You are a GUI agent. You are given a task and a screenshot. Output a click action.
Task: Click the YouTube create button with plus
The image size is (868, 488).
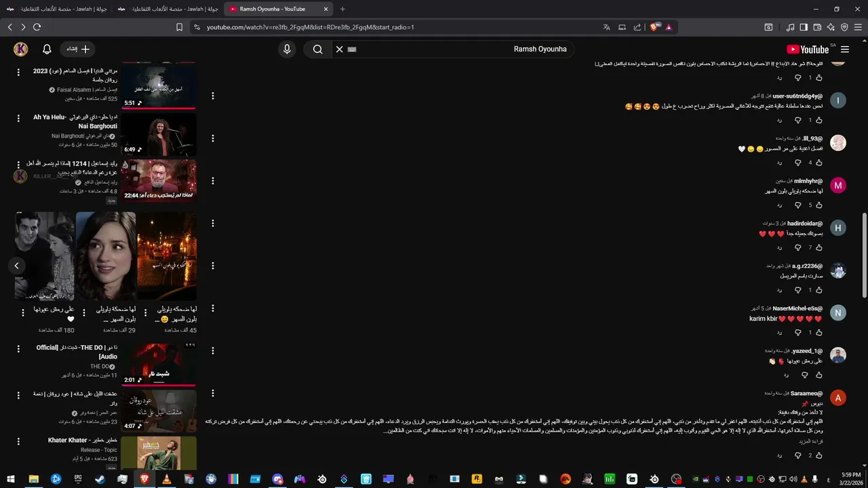(78, 49)
